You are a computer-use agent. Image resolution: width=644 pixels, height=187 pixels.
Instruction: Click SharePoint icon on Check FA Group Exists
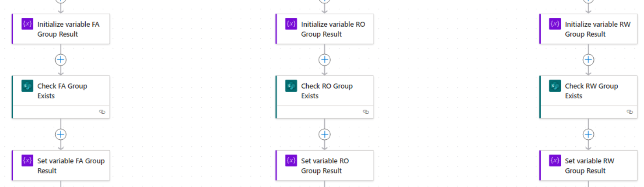[x=28, y=86]
